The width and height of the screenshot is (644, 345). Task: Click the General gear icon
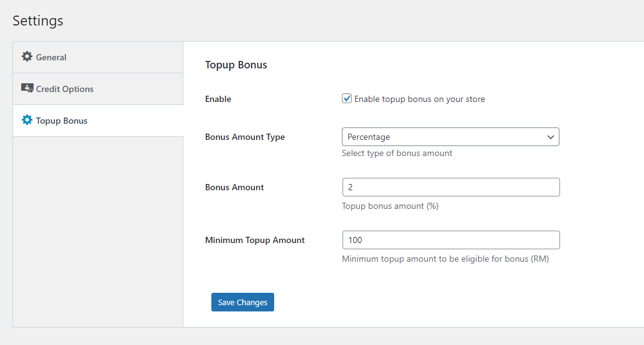click(x=27, y=57)
